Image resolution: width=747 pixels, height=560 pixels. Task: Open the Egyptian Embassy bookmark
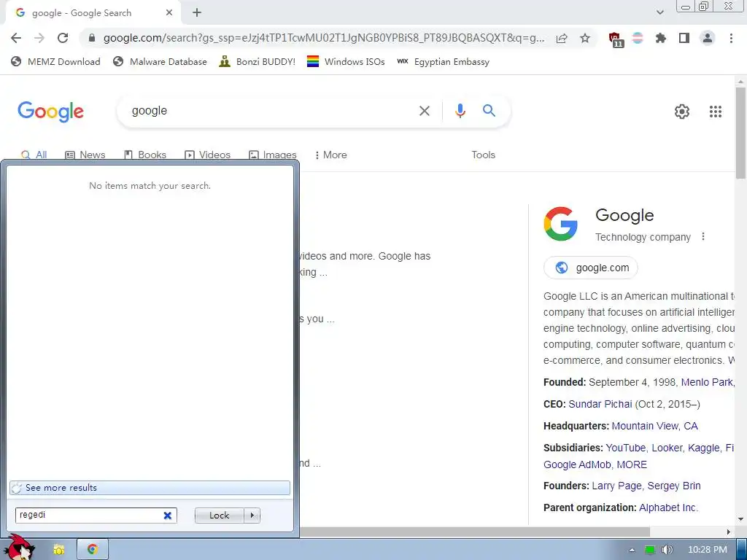point(443,61)
